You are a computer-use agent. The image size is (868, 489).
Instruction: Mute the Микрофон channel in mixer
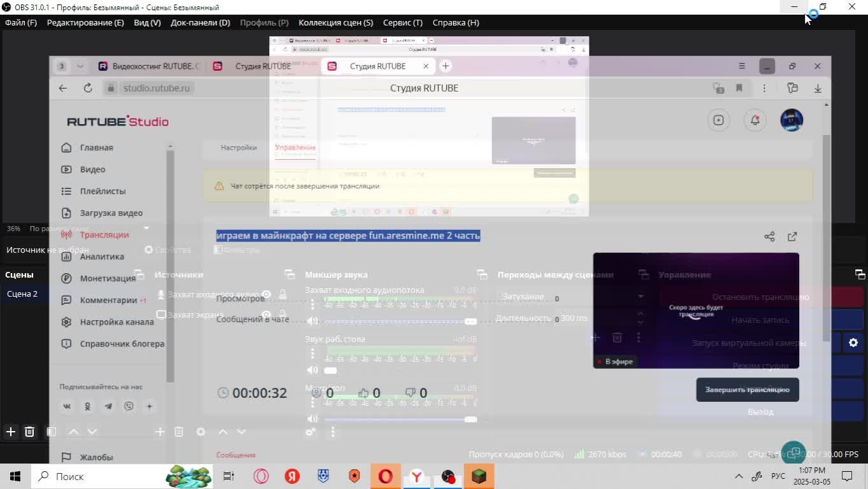coord(312,419)
